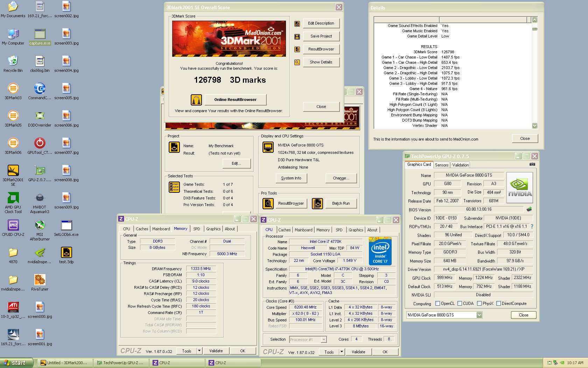Viewport: 588px width, 368px height.
Task: Toggle the PhysX checkbox in GPU-Z
Action: (479, 304)
